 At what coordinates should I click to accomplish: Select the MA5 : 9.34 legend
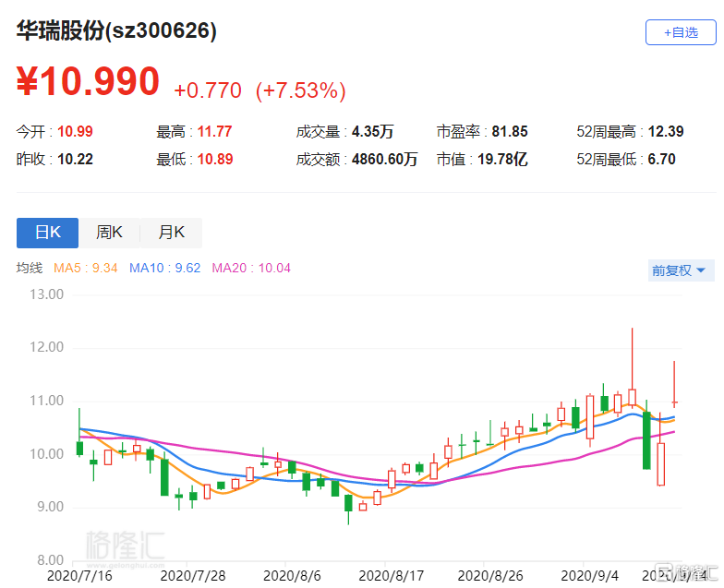(85, 268)
